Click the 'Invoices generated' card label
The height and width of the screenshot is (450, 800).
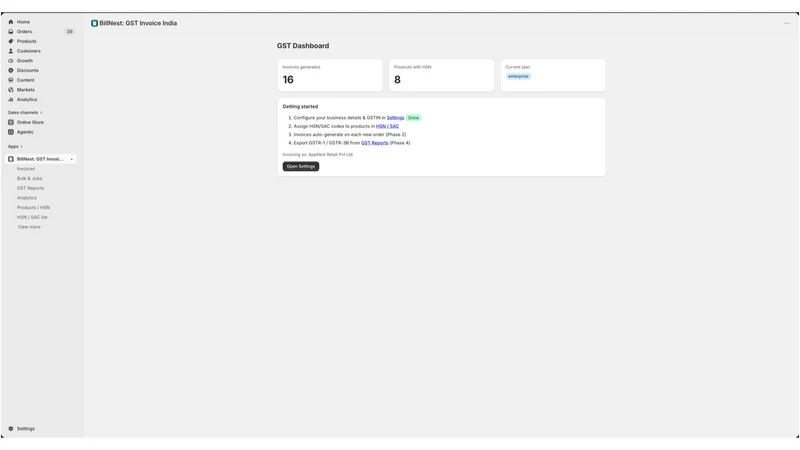coord(302,67)
